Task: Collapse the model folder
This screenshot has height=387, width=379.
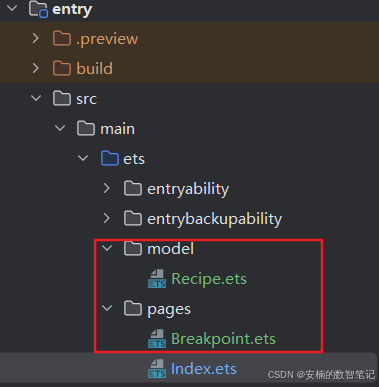Action: 107,248
